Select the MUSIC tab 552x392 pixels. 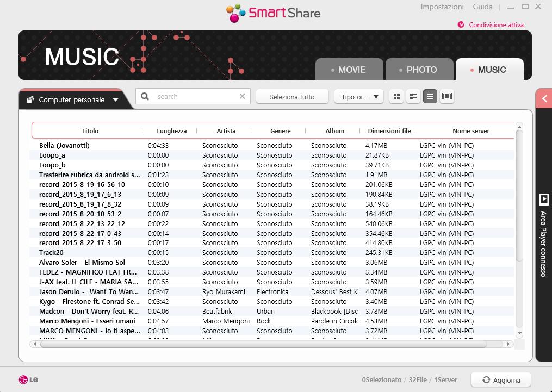[489, 70]
